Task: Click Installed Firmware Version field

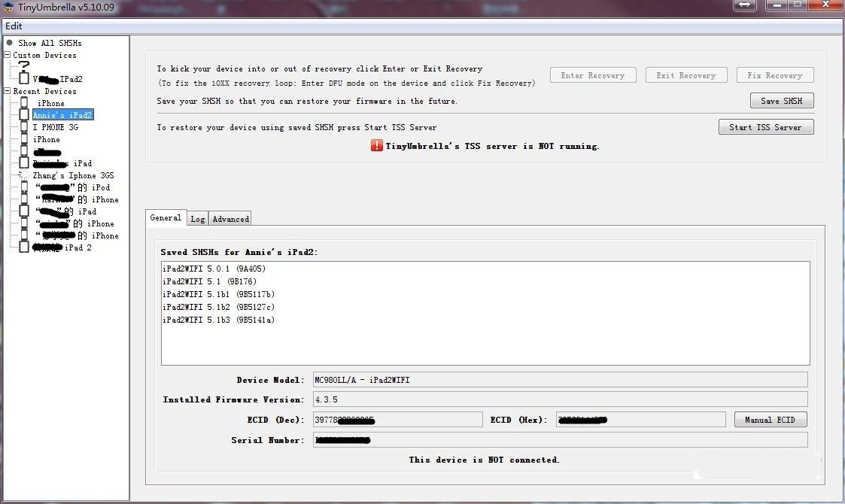Action: pos(560,399)
